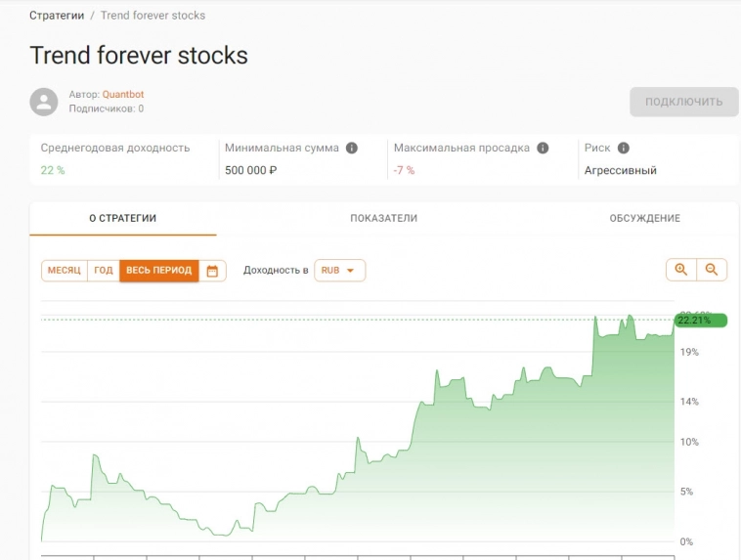Click the 22 % average annual return value

pos(53,170)
